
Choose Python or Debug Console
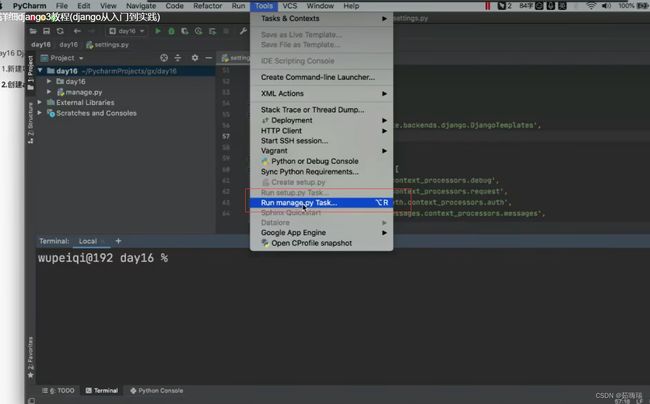coord(321,161)
